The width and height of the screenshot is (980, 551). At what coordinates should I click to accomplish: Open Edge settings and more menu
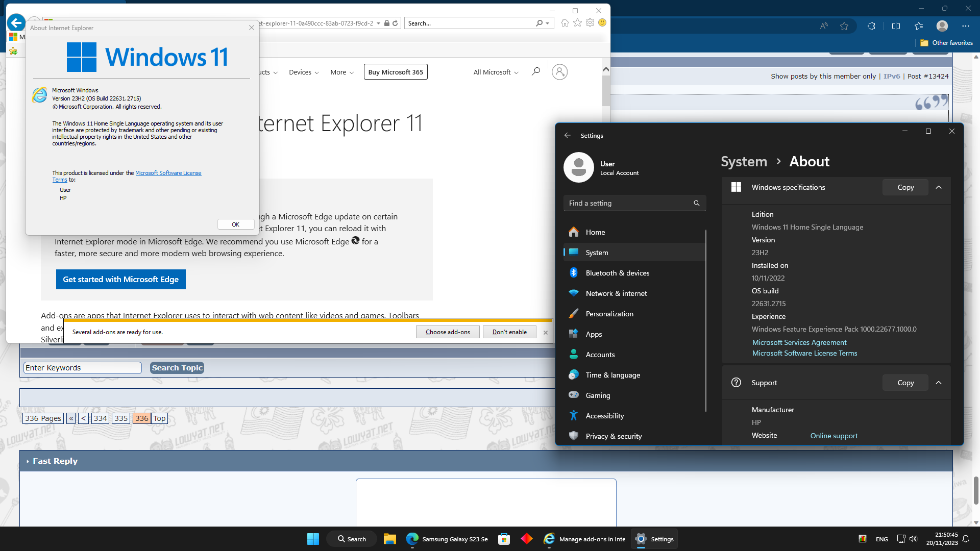tap(965, 26)
